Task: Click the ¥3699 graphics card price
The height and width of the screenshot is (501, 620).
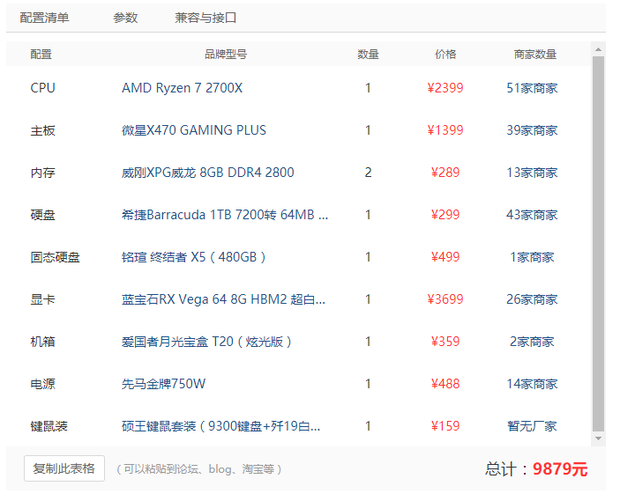Action: click(445, 299)
